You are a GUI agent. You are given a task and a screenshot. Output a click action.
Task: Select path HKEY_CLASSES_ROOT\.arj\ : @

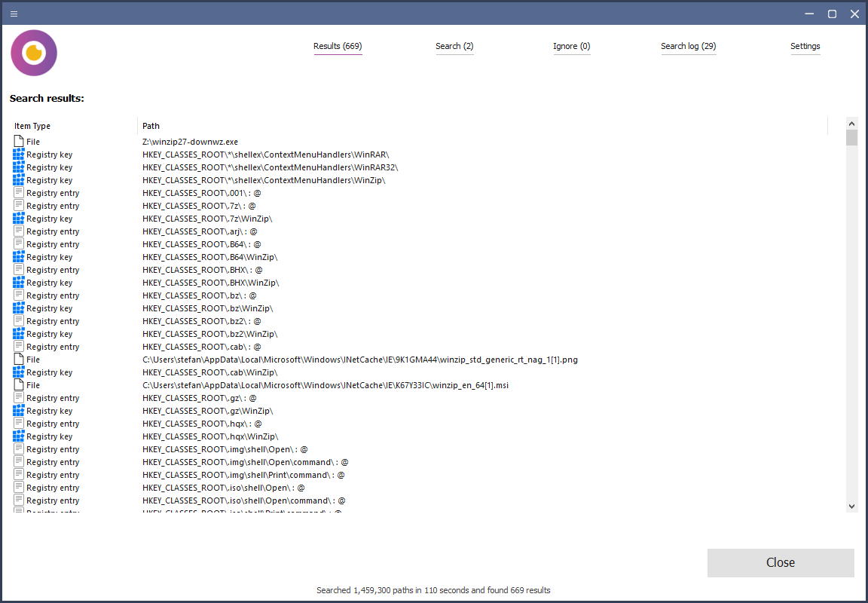200,231
